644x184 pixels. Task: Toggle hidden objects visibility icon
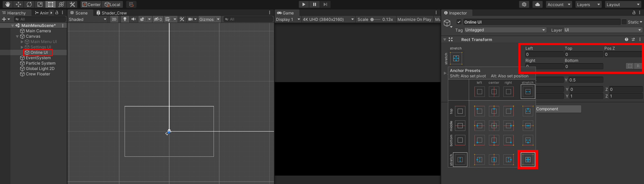tap(158, 19)
